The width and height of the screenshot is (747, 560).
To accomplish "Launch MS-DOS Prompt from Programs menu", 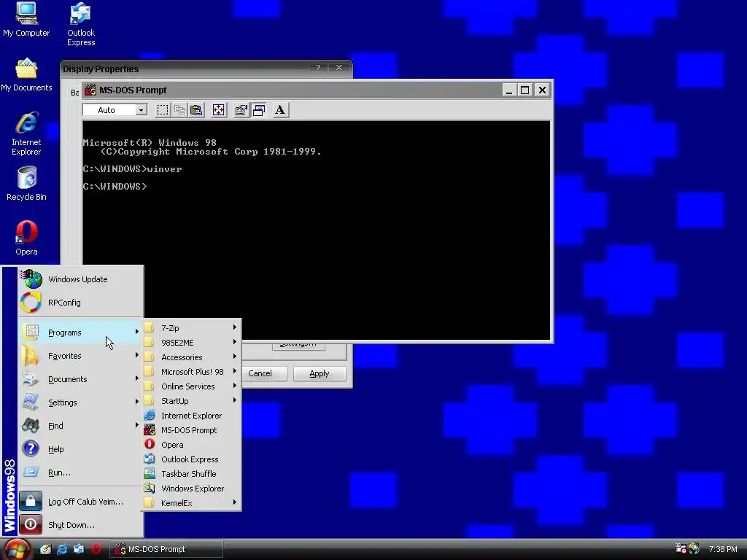I will [x=191, y=430].
